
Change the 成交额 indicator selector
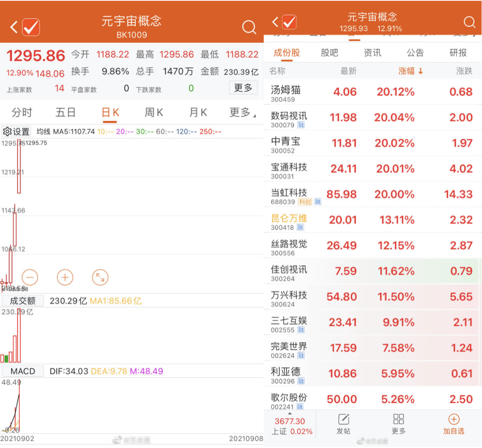pos(23,301)
